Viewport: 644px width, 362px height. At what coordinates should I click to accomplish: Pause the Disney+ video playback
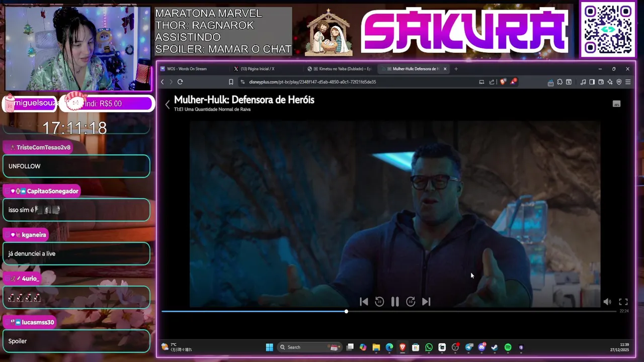point(395,302)
